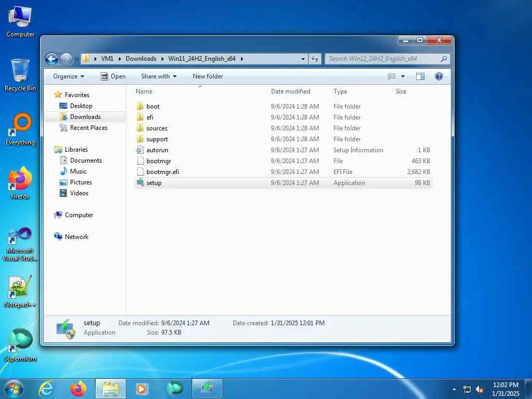Select the Documents library
The height and width of the screenshot is (399, 532).
click(86, 160)
